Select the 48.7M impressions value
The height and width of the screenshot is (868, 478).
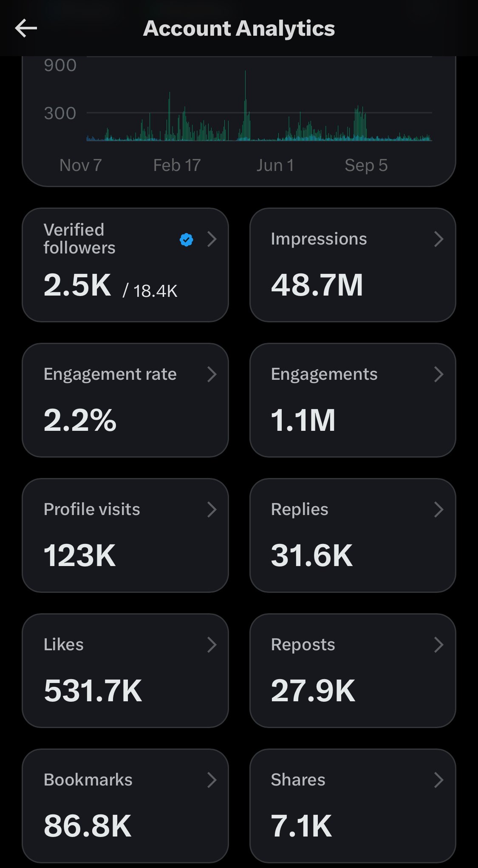(x=317, y=285)
